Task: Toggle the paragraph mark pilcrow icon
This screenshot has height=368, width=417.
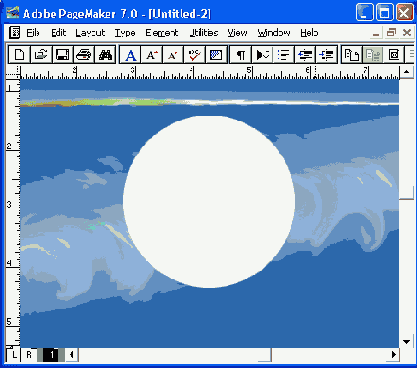Action: click(x=241, y=55)
